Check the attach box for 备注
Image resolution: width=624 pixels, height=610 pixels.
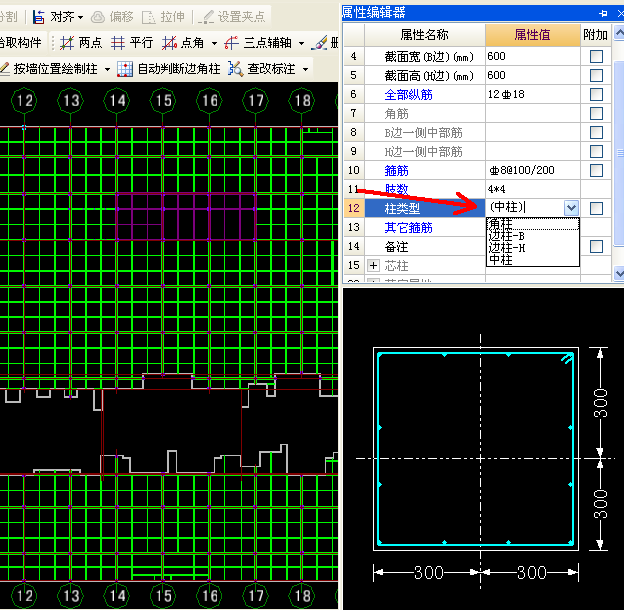coord(596,246)
